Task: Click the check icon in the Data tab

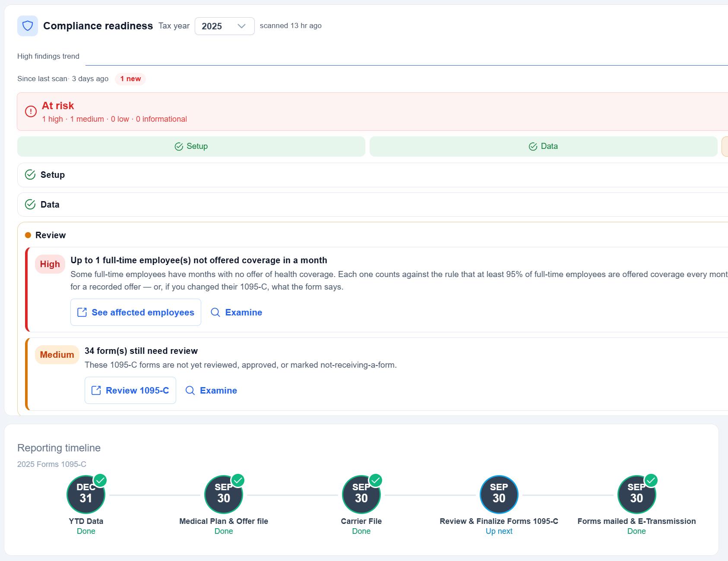Action: [x=533, y=147]
